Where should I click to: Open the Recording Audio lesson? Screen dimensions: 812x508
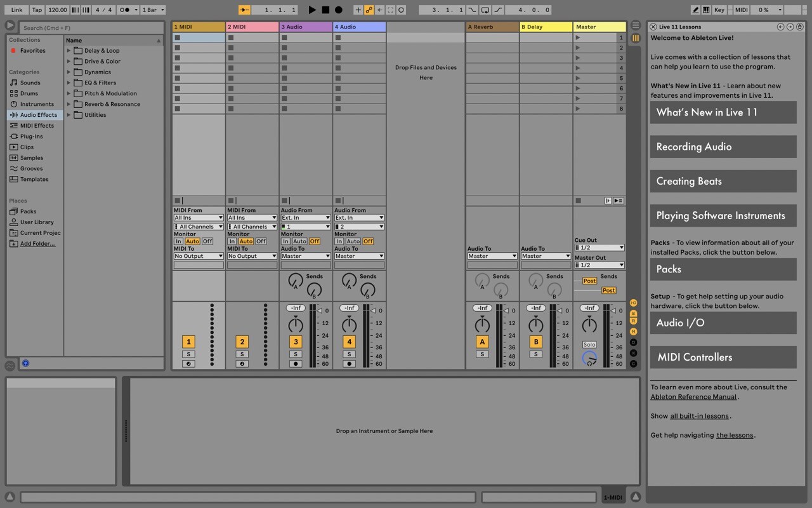click(723, 147)
